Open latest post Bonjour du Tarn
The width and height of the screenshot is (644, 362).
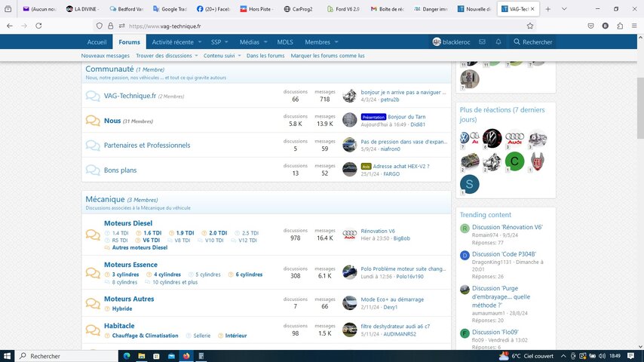(x=406, y=117)
